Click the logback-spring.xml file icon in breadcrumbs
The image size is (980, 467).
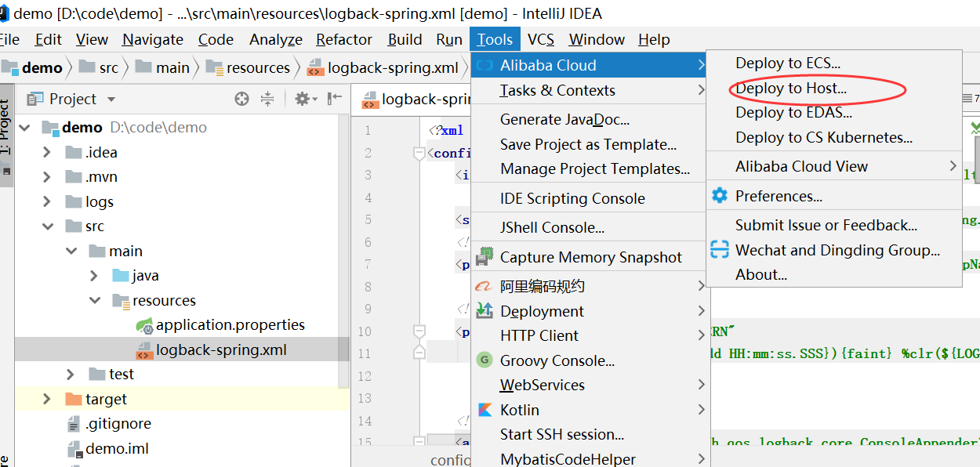316,67
